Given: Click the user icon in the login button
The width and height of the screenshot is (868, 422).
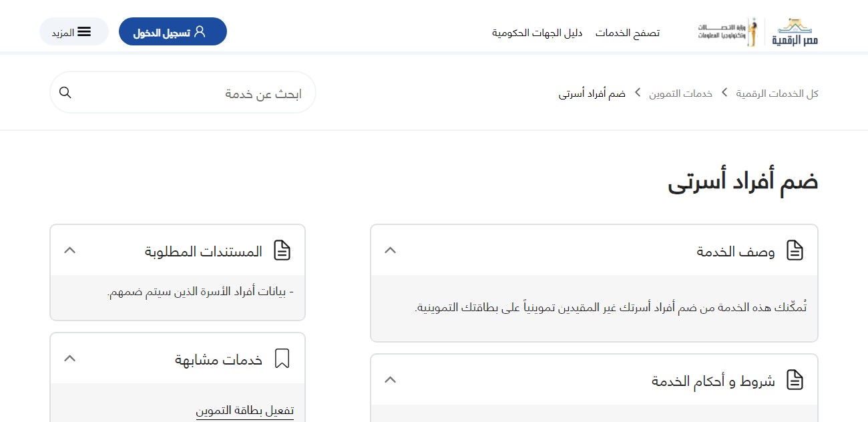Looking at the screenshot, I should pyautogui.click(x=200, y=32).
